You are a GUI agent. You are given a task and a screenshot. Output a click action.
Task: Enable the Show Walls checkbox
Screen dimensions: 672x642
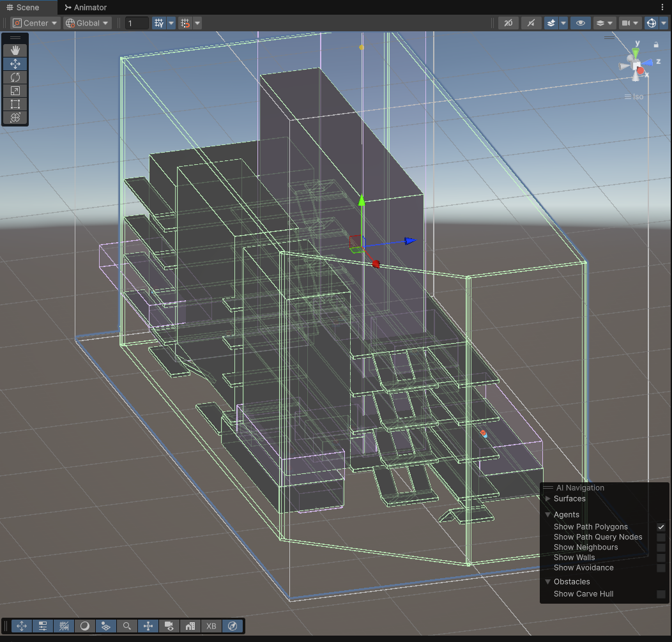(x=661, y=558)
